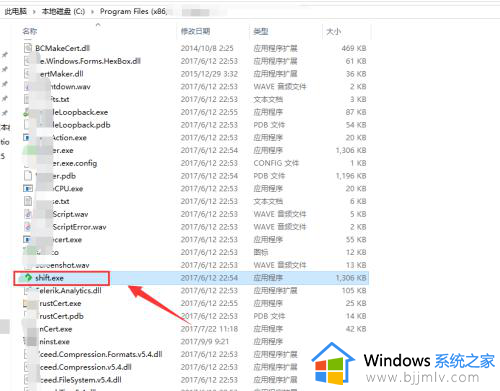Click the shift.exe application icon

[x=28, y=278]
